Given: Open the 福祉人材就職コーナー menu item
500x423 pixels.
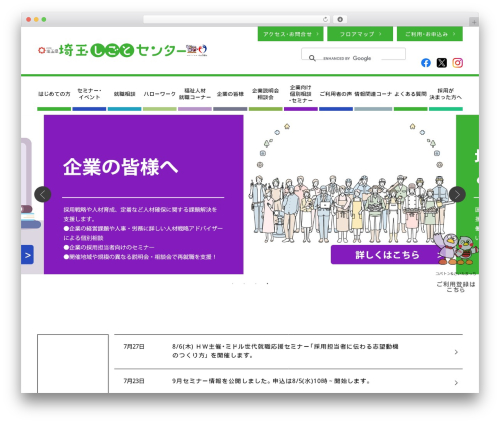Looking at the screenshot, I should pyautogui.click(x=195, y=94).
